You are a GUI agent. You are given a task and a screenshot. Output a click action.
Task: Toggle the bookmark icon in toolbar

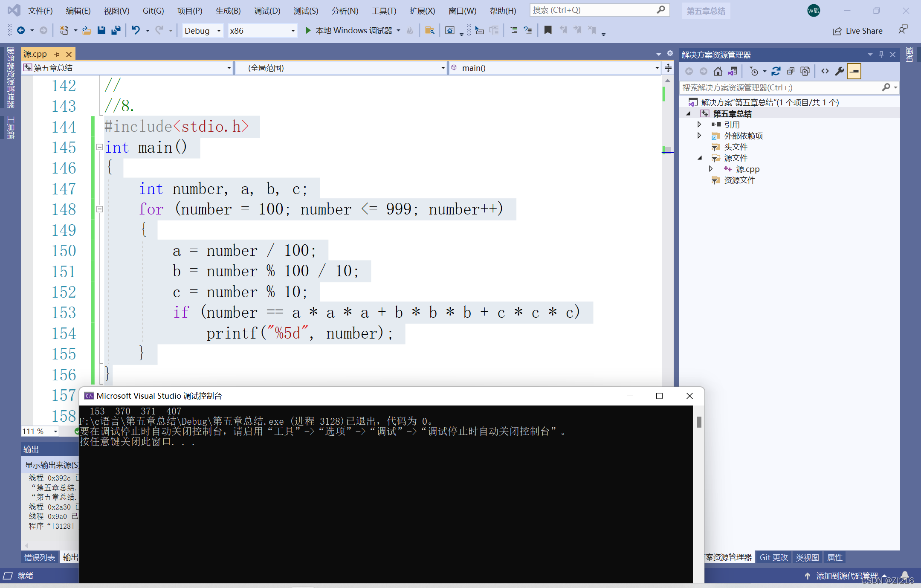point(548,30)
